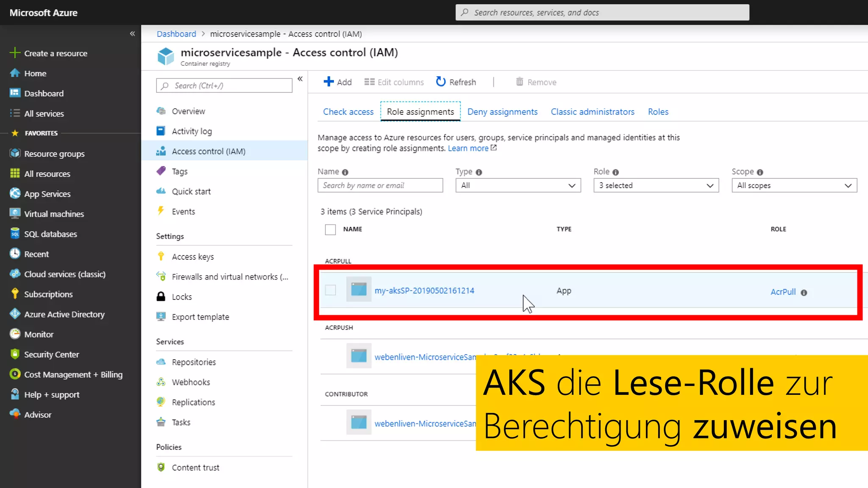The height and width of the screenshot is (488, 868).
Task: Click the info icon beside Role filter
Action: (615, 172)
